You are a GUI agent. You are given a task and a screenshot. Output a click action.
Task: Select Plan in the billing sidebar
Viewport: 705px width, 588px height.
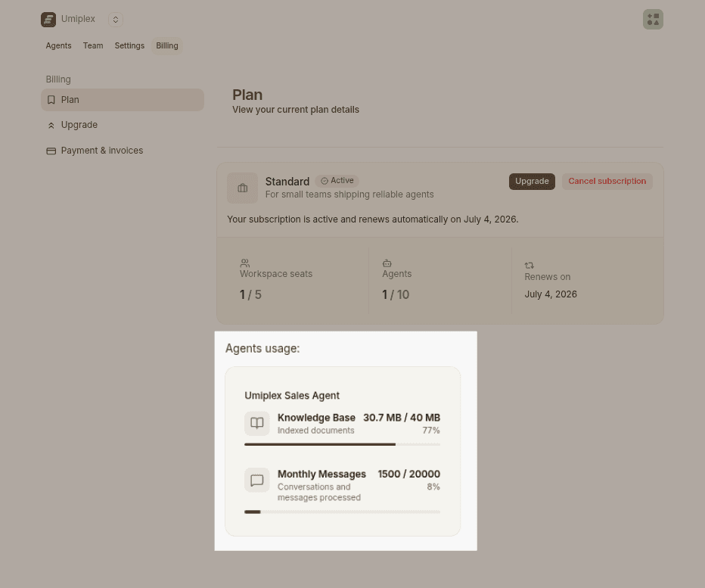(x=123, y=100)
